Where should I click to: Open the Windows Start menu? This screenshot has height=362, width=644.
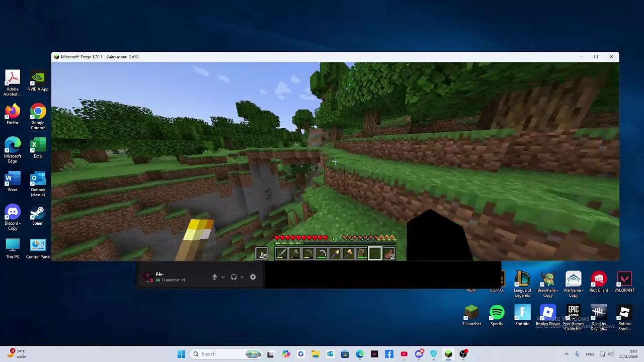click(x=181, y=354)
